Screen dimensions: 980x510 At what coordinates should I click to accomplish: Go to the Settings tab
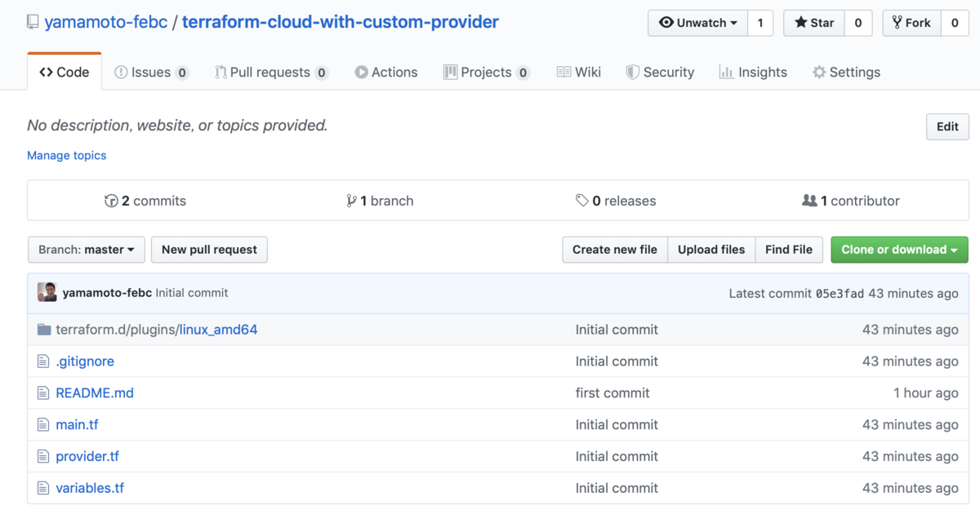pos(846,72)
